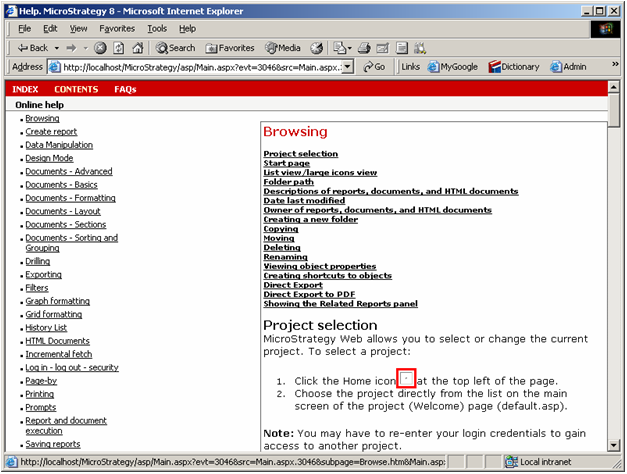
Task: Open the Graph formatting topic
Action: click(x=58, y=301)
